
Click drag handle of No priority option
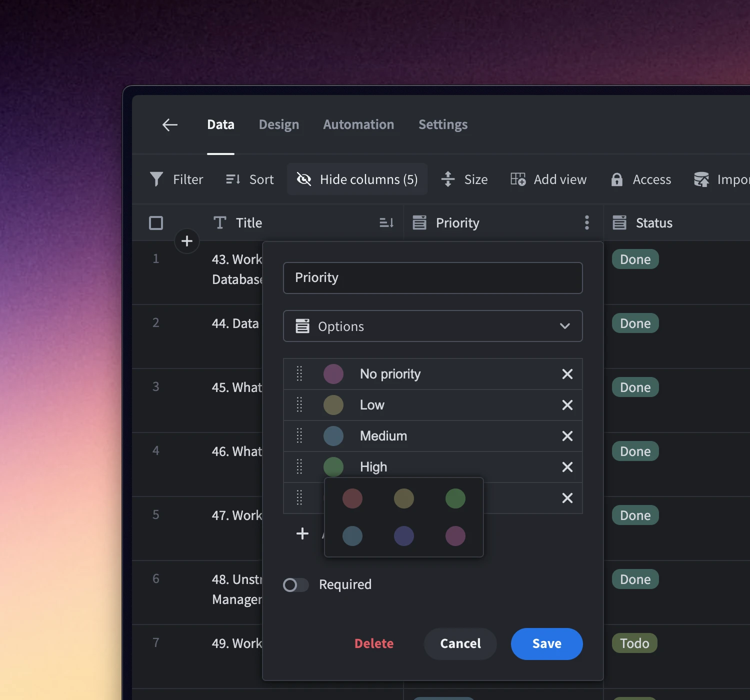coord(299,374)
